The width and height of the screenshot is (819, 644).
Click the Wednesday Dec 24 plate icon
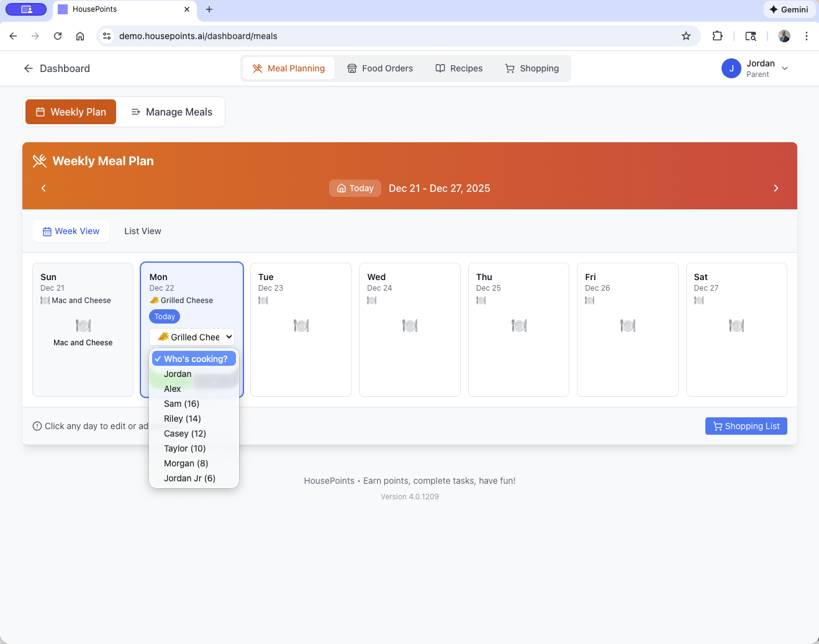tap(410, 325)
